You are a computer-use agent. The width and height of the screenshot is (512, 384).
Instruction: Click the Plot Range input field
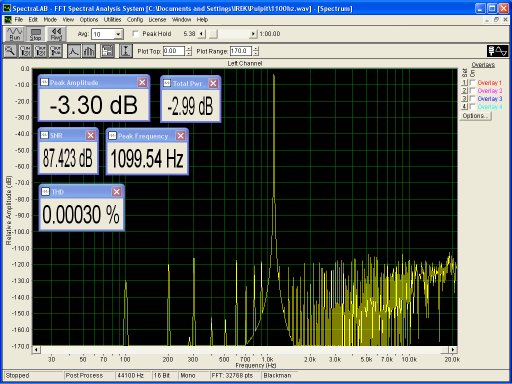241,51
